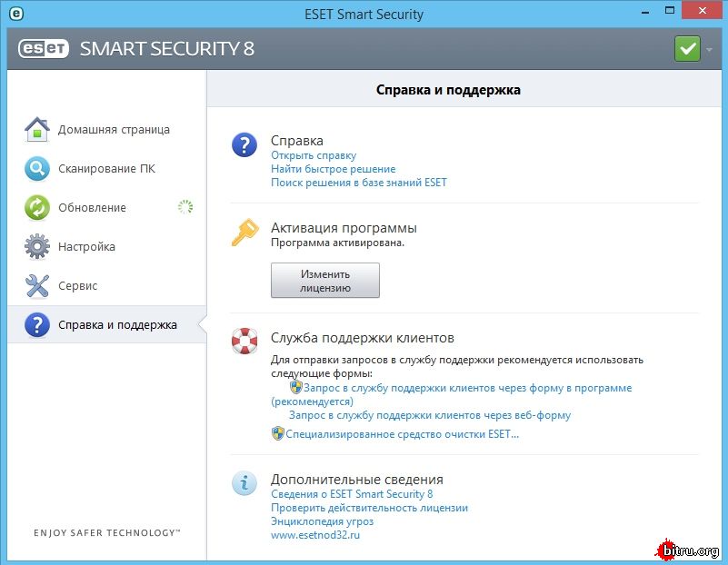Viewport: 728px width, 565px height.
Task: Click the home icon beside Домашняя страница
Action: tap(36, 129)
